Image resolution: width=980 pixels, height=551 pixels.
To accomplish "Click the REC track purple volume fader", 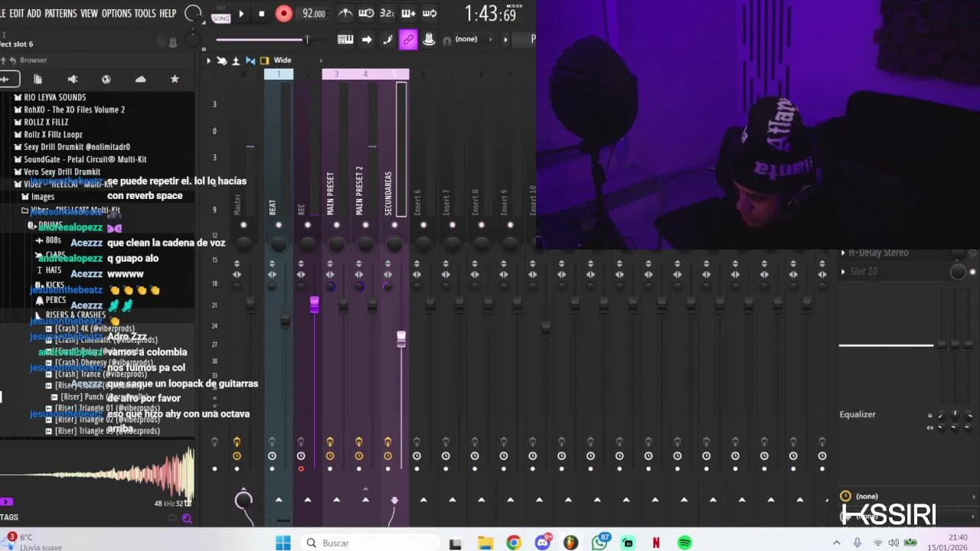I will tap(314, 304).
